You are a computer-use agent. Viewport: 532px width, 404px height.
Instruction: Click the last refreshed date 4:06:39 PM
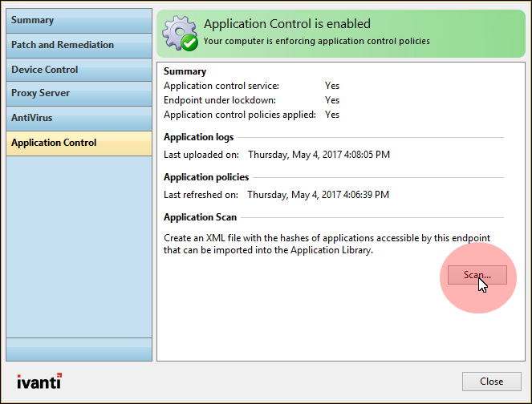[318, 194]
